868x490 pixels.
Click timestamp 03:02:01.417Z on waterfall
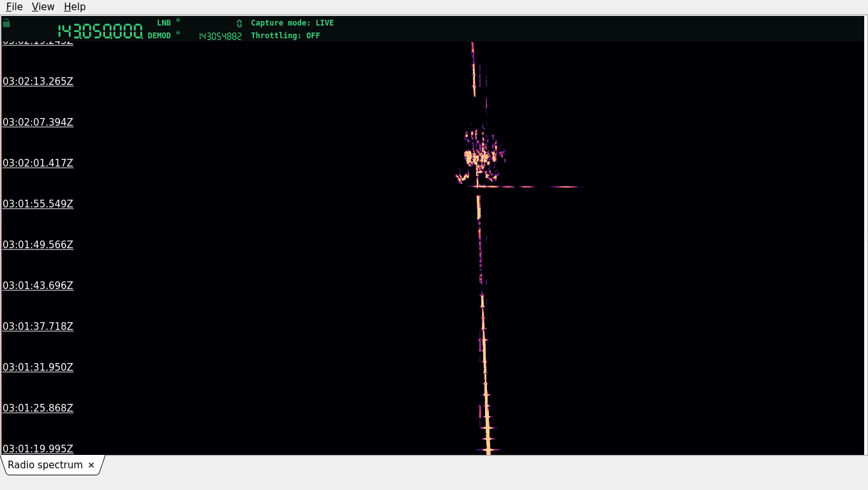(38, 163)
